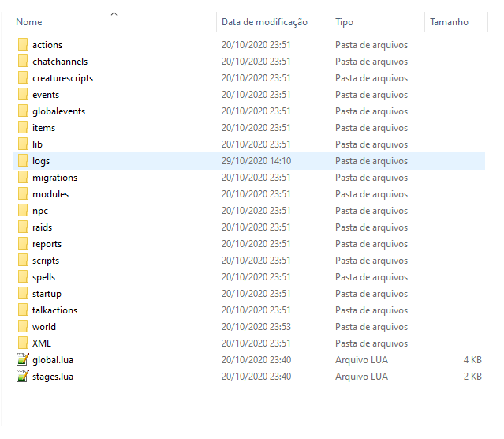Click Arquivo LUA type of global.lua
The width and height of the screenshot is (504, 439).
(361, 360)
